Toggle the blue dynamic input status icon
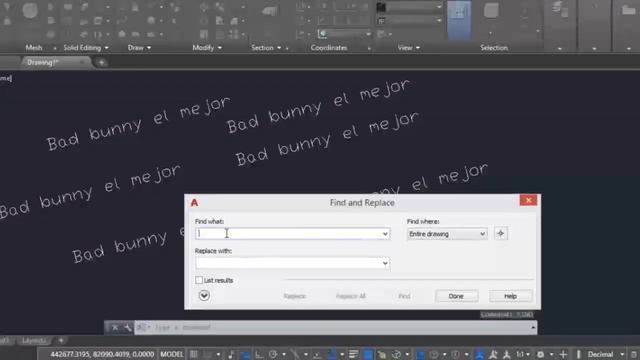Screen dimensions: 640x360 (244, 354)
